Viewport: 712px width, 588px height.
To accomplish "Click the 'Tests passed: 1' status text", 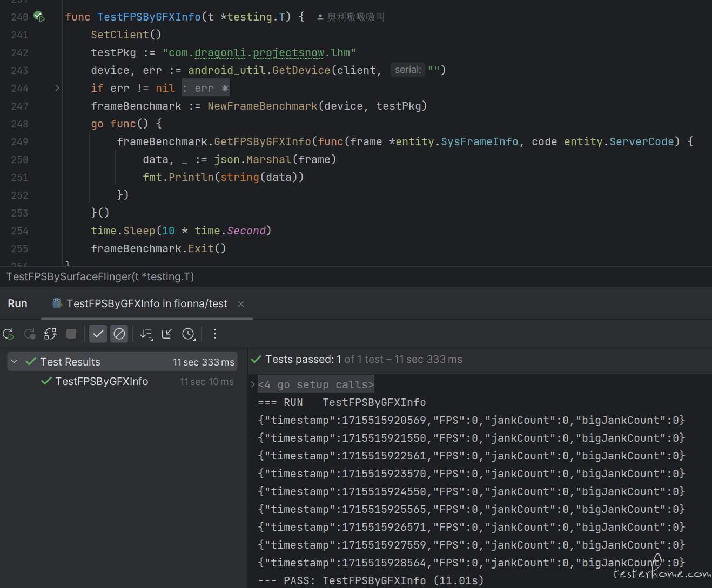I will coord(303,360).
